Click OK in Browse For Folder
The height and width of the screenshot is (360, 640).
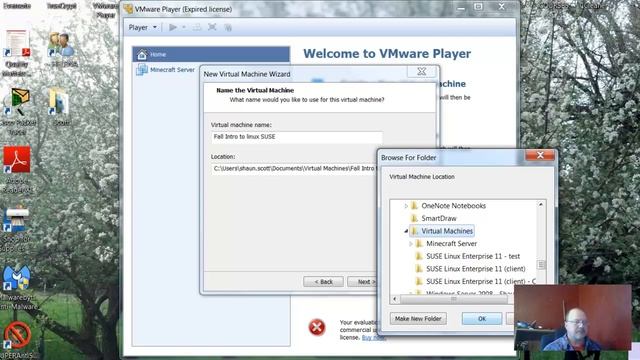tap(482, 319)
